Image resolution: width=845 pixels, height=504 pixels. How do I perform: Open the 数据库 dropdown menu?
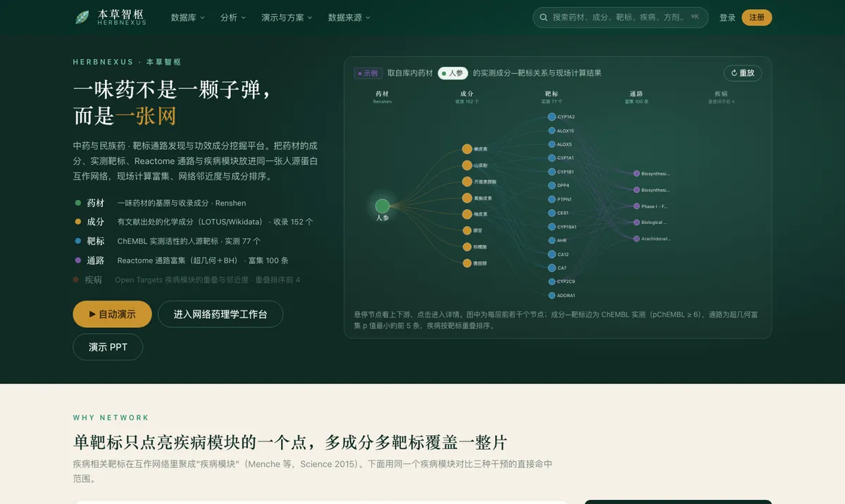[188, 18]
